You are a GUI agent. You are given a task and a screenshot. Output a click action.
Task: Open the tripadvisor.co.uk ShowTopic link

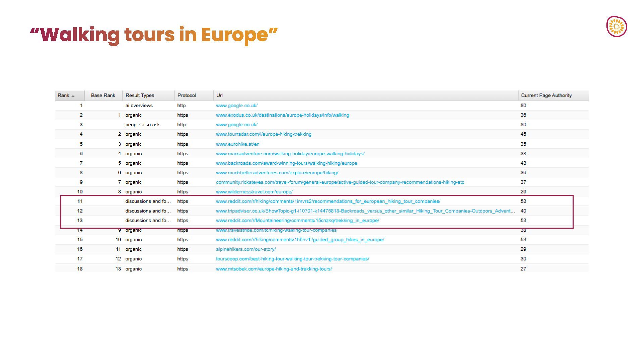coord(366,211)
